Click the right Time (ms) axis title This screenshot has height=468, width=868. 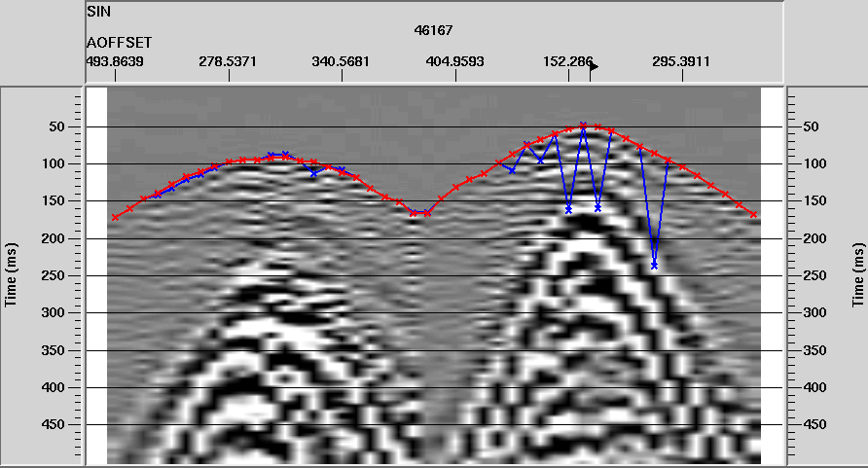pos(857,275)
